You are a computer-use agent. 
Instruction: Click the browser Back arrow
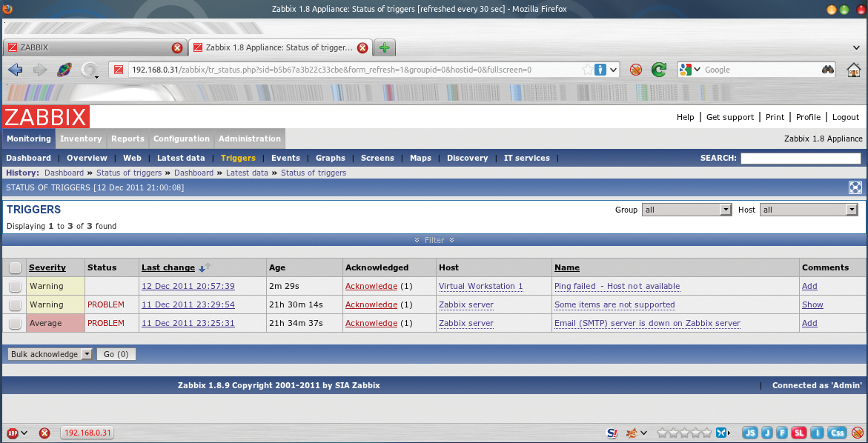(16, 70)
